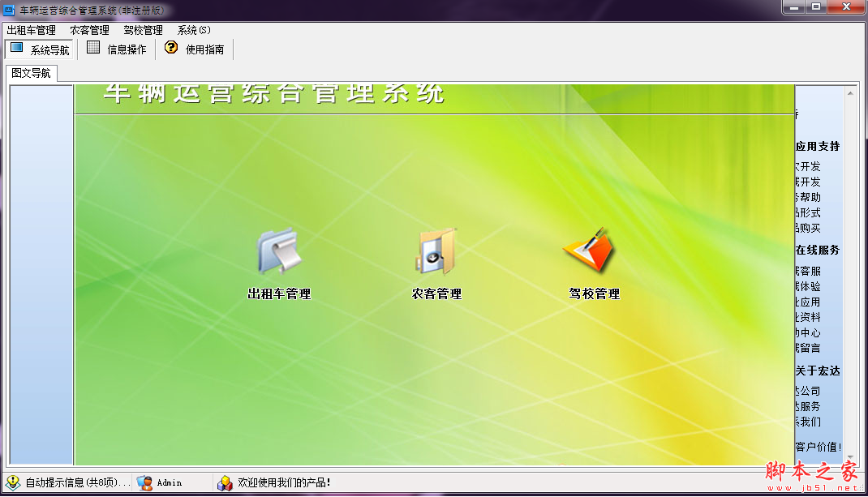Close the 车辆运营综合管理系统 window
Image resolution: width=868 pixels, height=497 pixels.
coord(846,7)
